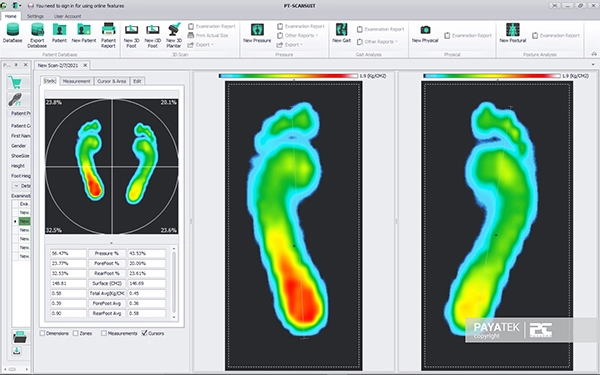Launch New Postural analysis
Screen dimensions: 600x375
[x=512, y=30]
